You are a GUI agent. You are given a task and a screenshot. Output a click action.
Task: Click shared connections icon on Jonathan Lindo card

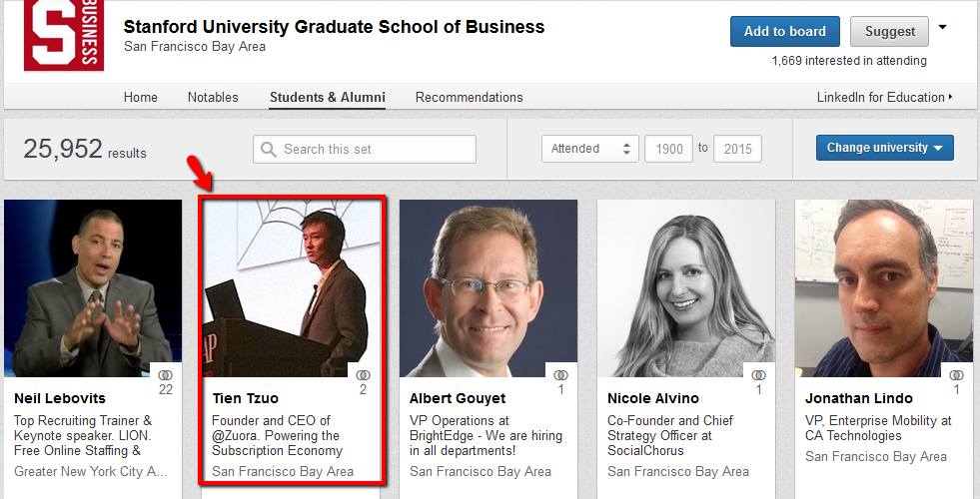[x=956, y=374]
